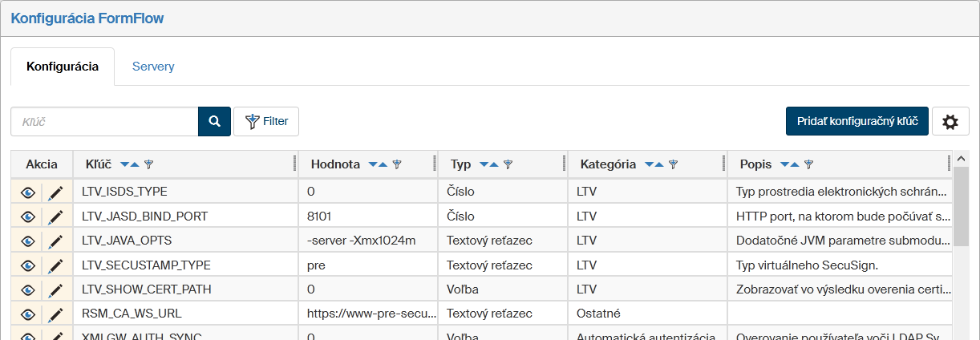This screenshot has height=340, width=980.
Task: Select the Konfigurácia tab
Action: (63, 67)
